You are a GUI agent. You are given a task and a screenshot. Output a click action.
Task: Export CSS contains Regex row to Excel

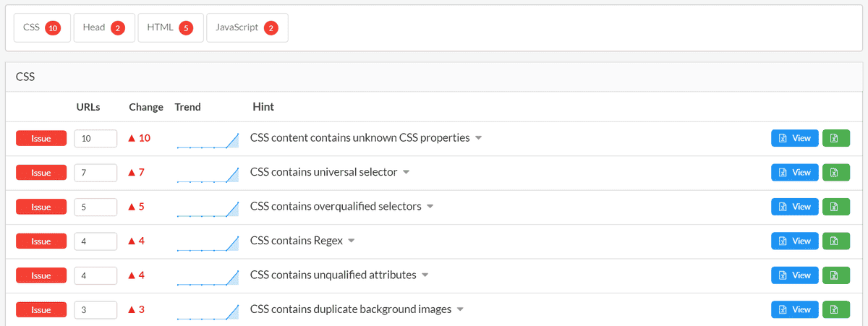(x=835, y=241)
